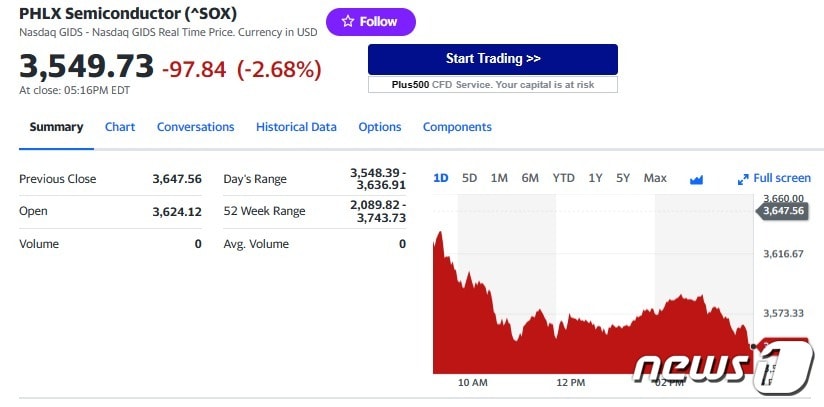Open the chart type area icon
The image size is (824, 407).
pyautogui.click(x=697, y=179)
